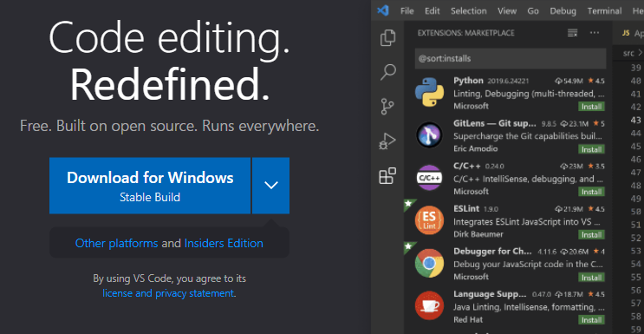644x334 pixels.
Task: Click the Debugger for Chrome title
Action: 493,252
